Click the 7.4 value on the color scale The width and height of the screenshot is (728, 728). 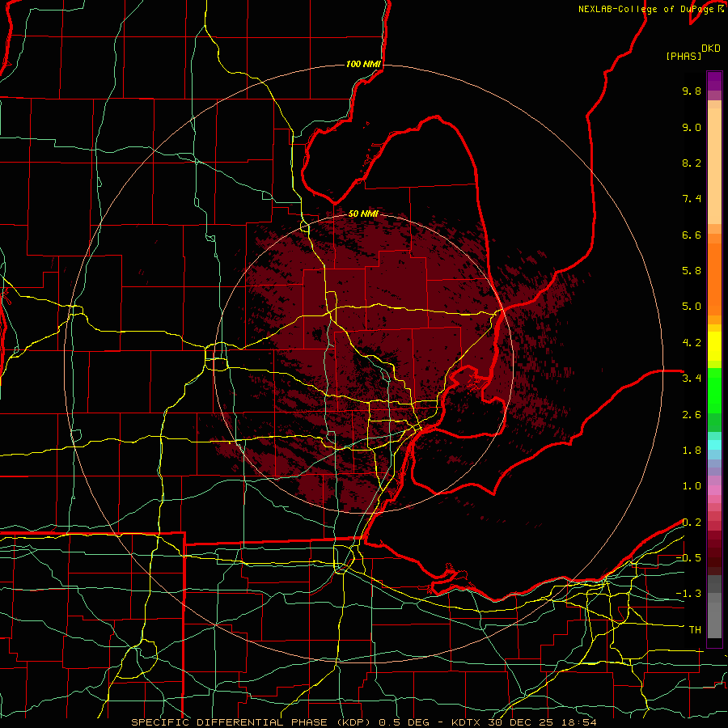click(692, 199)
